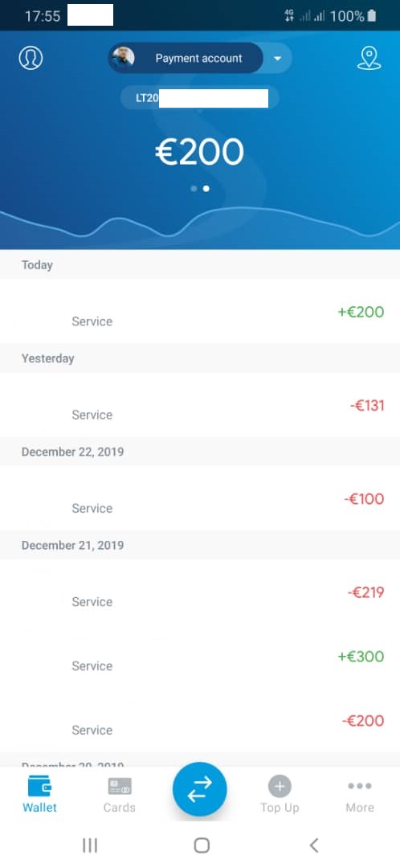The height and width of the screenshot is (868, 400).
Task: Select the second active page dot
Action: 206,189
